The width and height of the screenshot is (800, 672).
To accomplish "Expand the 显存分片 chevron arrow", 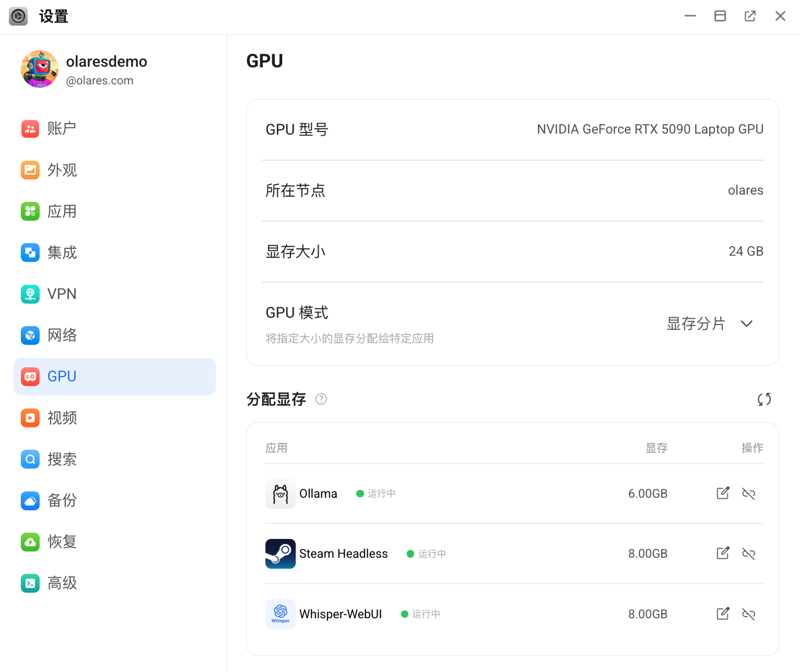I will click(746, 323).
